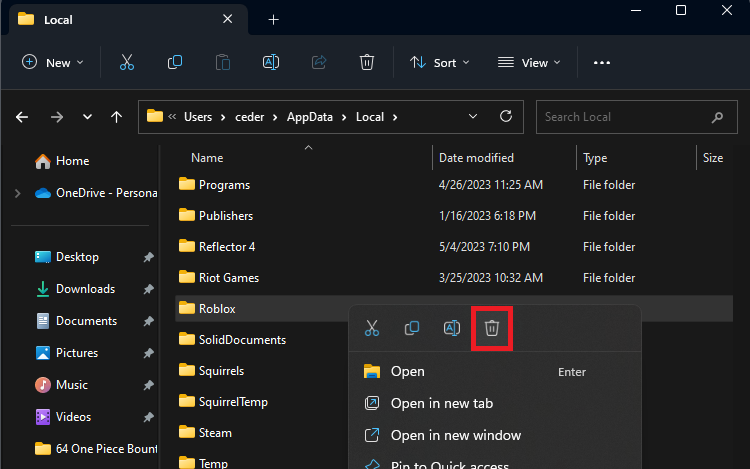Screen dimensions: 750x469
Task: Click the Delete trash icon in context menu
Action: pyautogui.click(x=491, y=328)
